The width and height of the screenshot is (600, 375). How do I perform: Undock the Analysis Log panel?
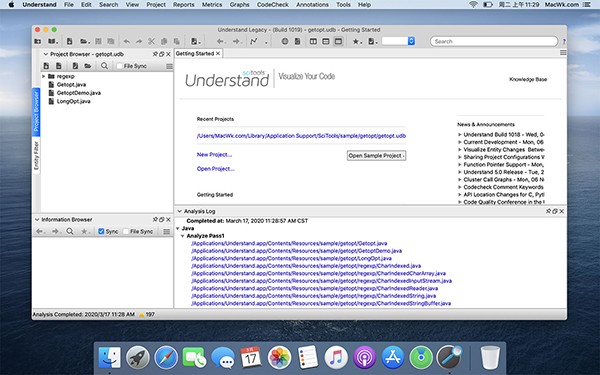(555, 211)
